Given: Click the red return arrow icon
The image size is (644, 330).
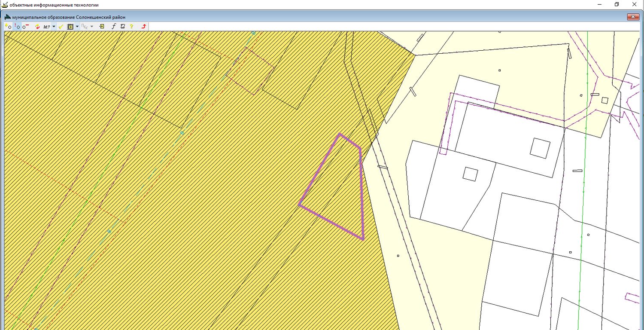Looking at the screenshot, I should (143, 26).
